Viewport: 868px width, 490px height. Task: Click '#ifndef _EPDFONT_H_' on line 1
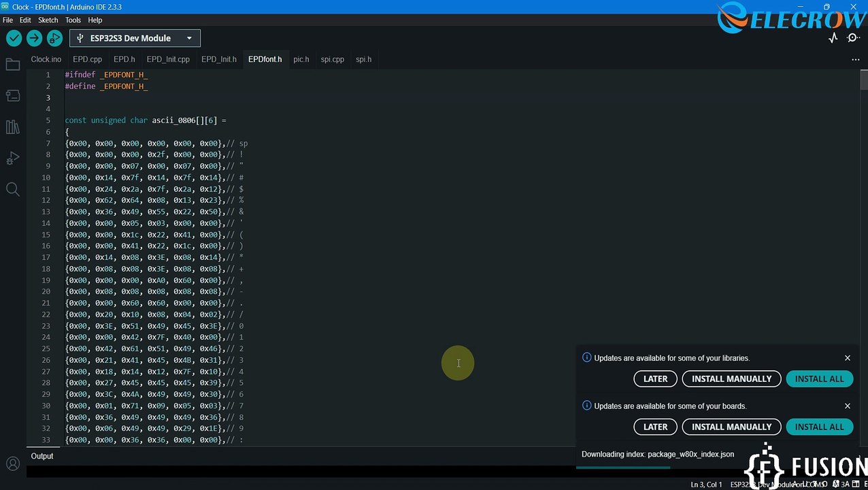click(106, 75)
